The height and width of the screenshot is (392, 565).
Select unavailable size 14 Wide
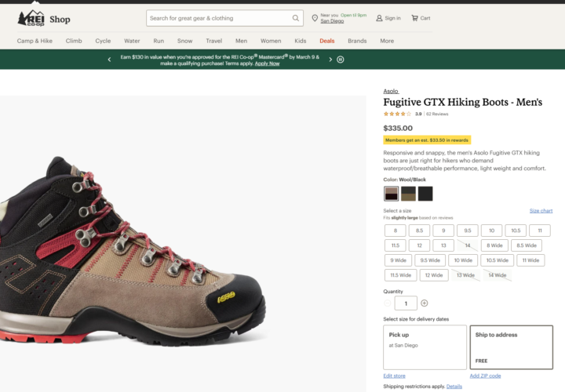498,275
